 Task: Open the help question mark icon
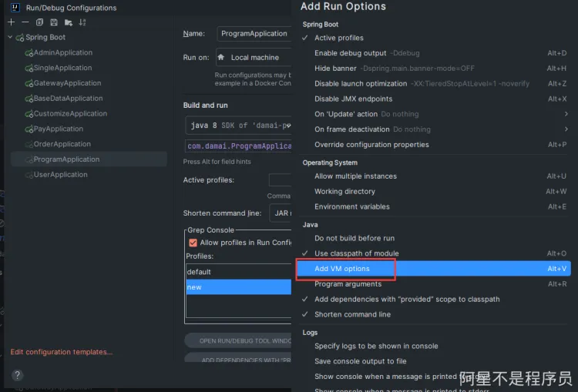17,375
